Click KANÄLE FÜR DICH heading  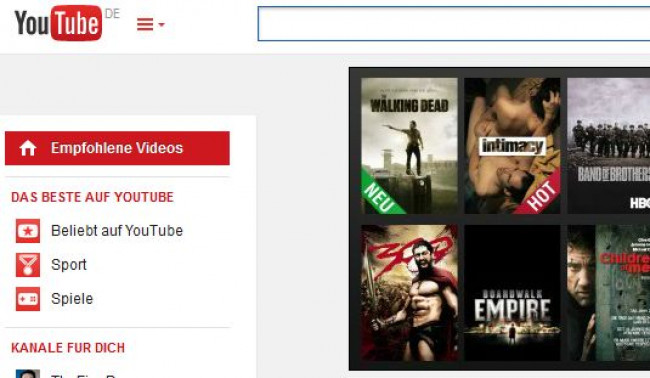point(68,348)
